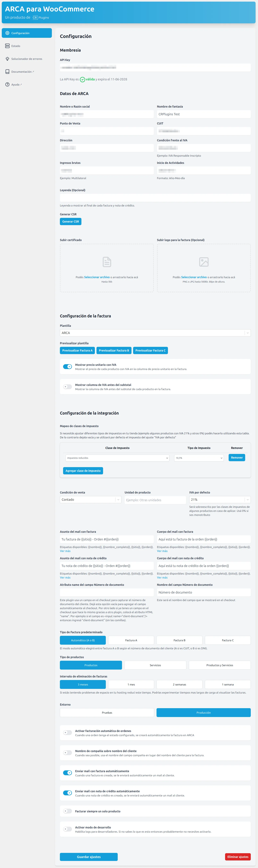Click Seleccionar archivo link for certificate

[x=97, y=277]
